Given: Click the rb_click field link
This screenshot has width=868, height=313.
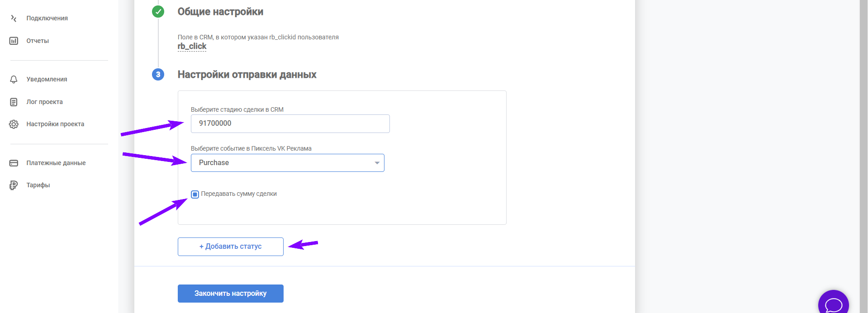Looking at the screenshot, I should [x=192, y=46].
